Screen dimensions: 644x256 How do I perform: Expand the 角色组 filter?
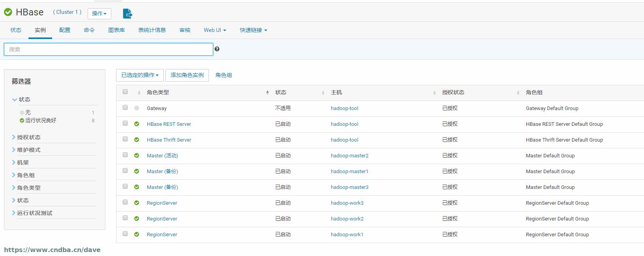tap(23, 175)
